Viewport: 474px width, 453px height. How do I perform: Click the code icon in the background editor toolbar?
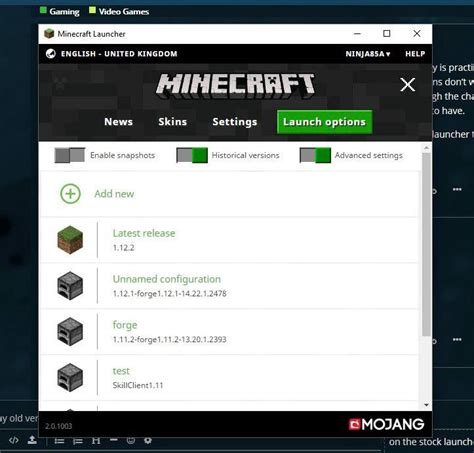coord(14,440)
